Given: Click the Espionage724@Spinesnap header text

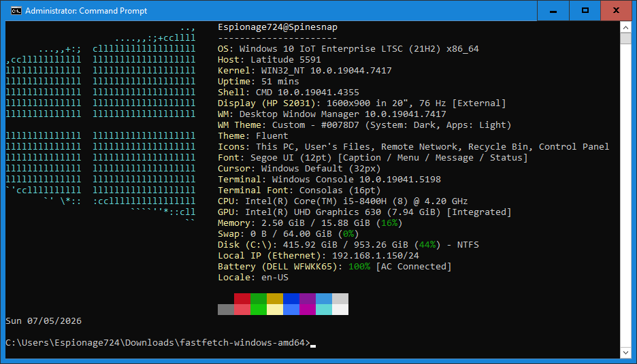Looking at the screenshot, I should pyautogui.click(x=278, y=27).
